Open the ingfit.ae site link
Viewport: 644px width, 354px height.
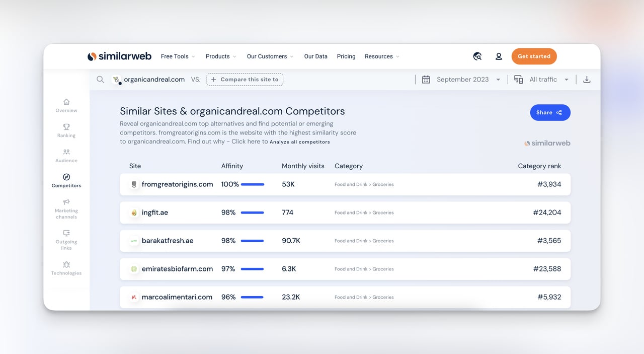click(155, 213)
